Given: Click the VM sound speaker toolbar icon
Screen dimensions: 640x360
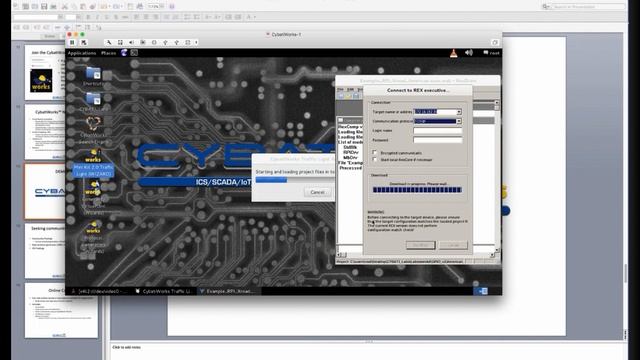Looking at the screenshot, I should coord(131,42).
